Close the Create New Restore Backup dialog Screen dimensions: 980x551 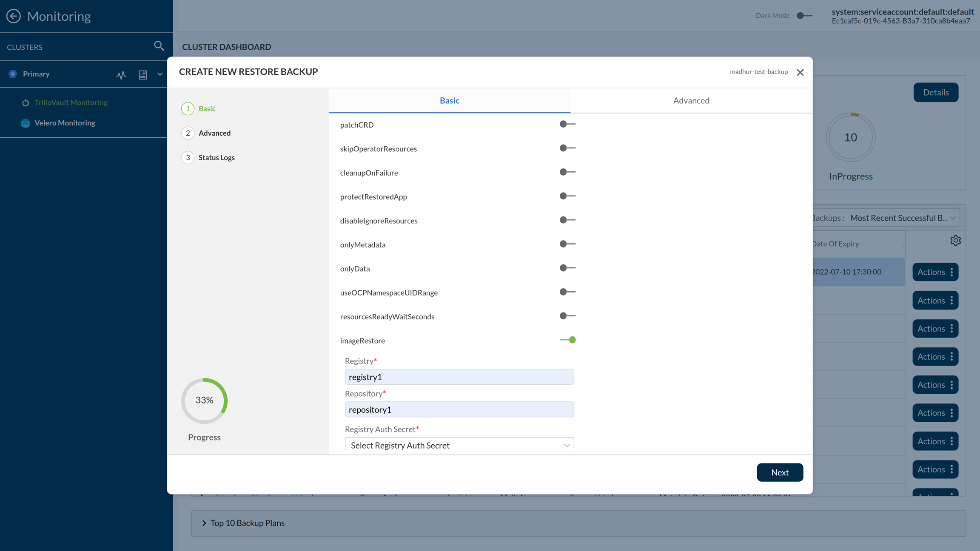tap(800, 72)
